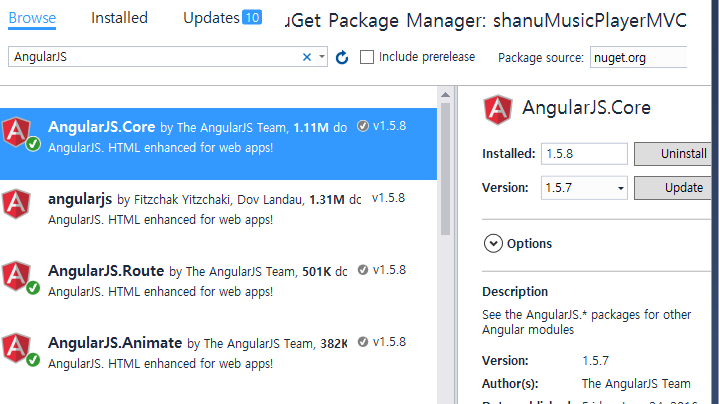This screenshot has height=404, width=719.
Task: Open the search history dropdown arrow
Action: tap(321, 57)
